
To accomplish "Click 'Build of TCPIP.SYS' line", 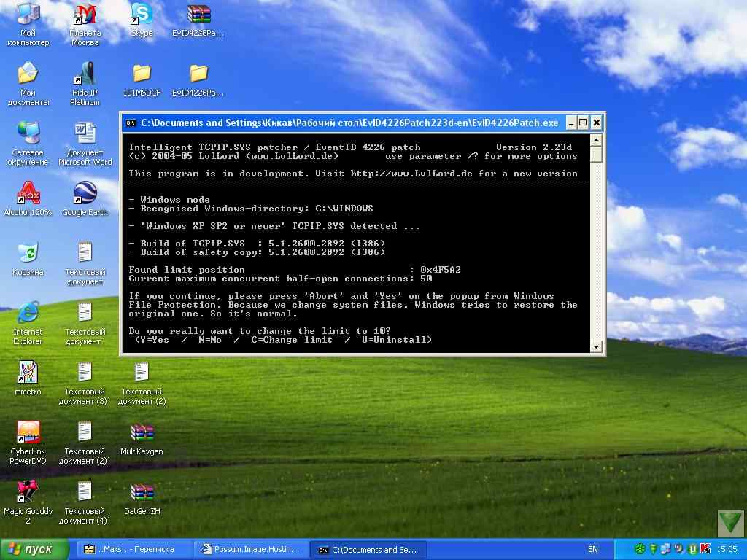I will (258, 244).
